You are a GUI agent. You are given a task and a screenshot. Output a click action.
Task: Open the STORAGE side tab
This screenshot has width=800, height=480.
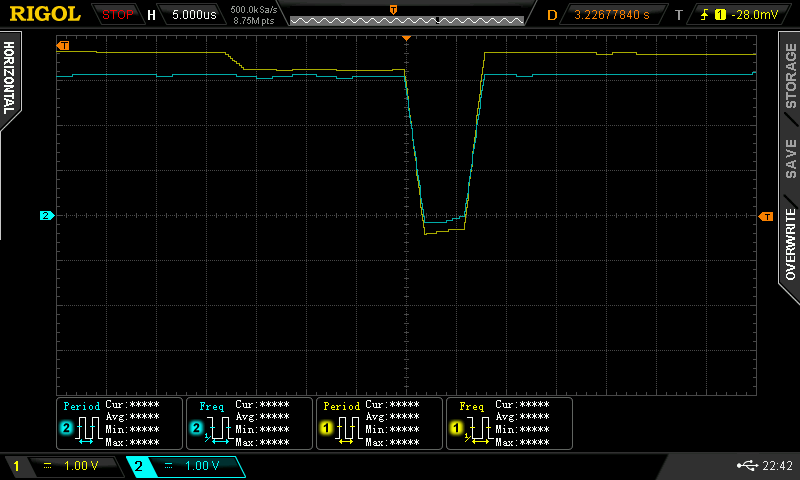click(x=790, y=77)
